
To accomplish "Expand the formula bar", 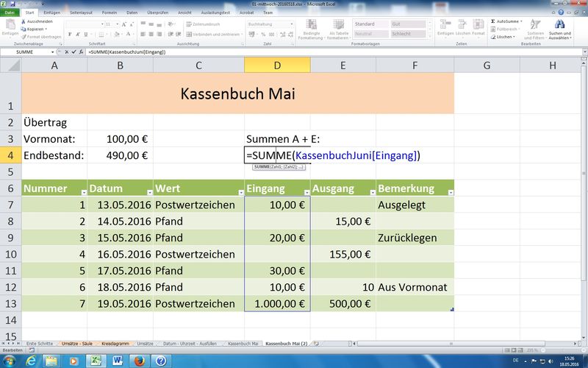I will pos(584,52).
